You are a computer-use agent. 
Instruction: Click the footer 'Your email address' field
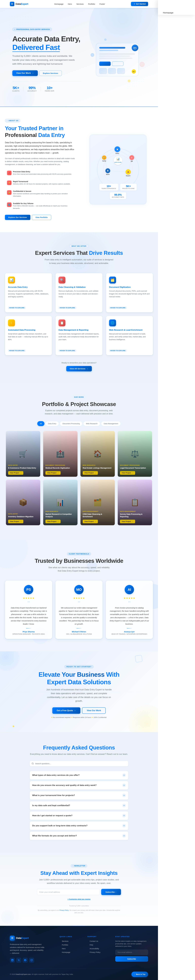pyautogui.click(x=132, y=952)
